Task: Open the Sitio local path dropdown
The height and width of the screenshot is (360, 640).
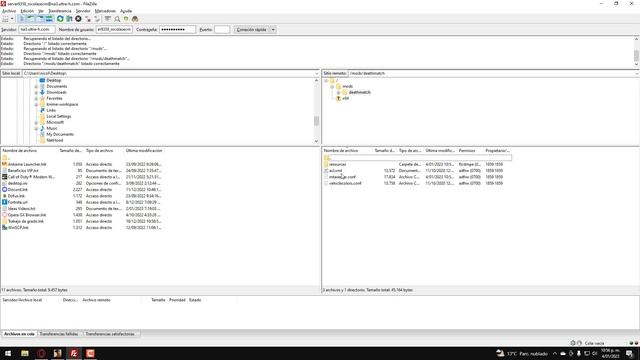Action: pos(317,73)
